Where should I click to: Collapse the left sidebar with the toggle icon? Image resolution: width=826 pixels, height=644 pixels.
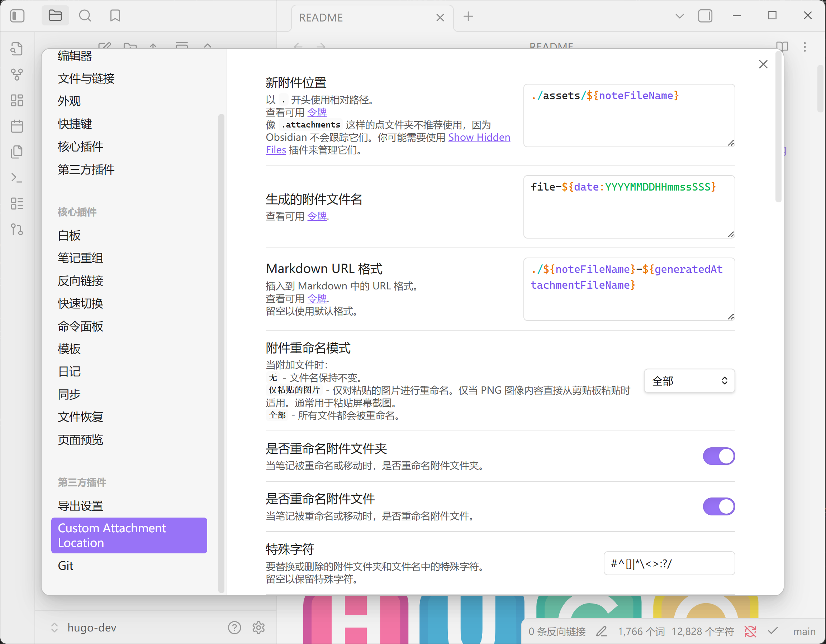click(x=18, y=16)
